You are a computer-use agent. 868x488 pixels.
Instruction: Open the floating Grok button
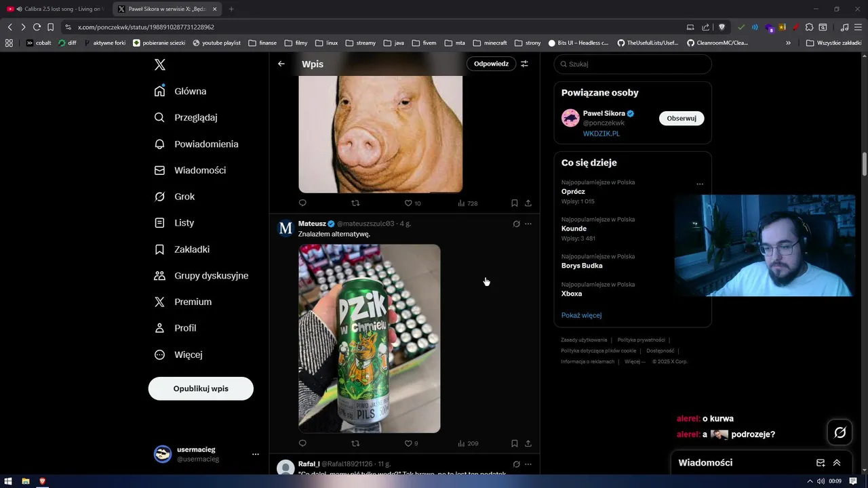coord(840,432)
